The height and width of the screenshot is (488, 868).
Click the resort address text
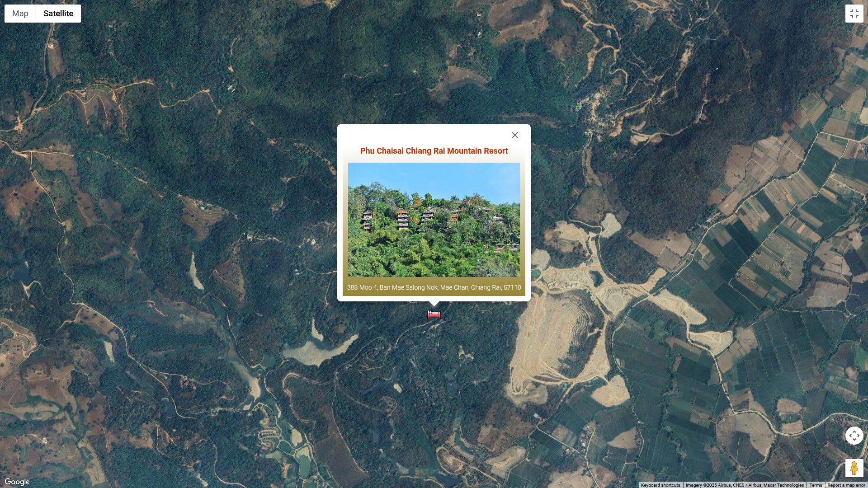coord(434,287)
